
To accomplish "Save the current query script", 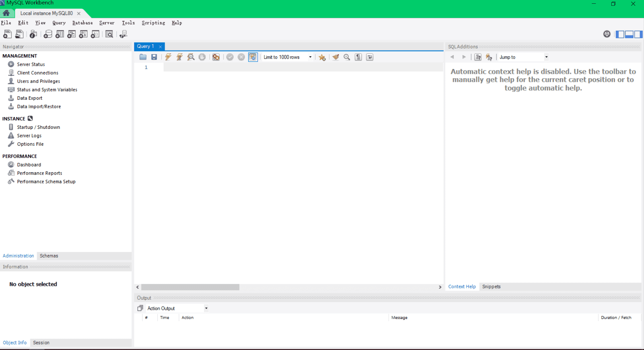I will 154,57.
